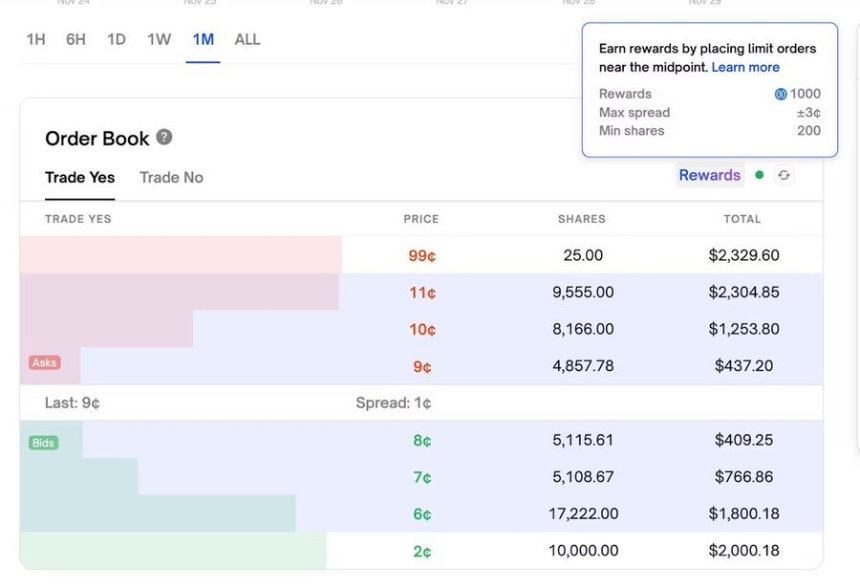
Task: Select the 99¢ ask order row
Action: tap(422, 256)
